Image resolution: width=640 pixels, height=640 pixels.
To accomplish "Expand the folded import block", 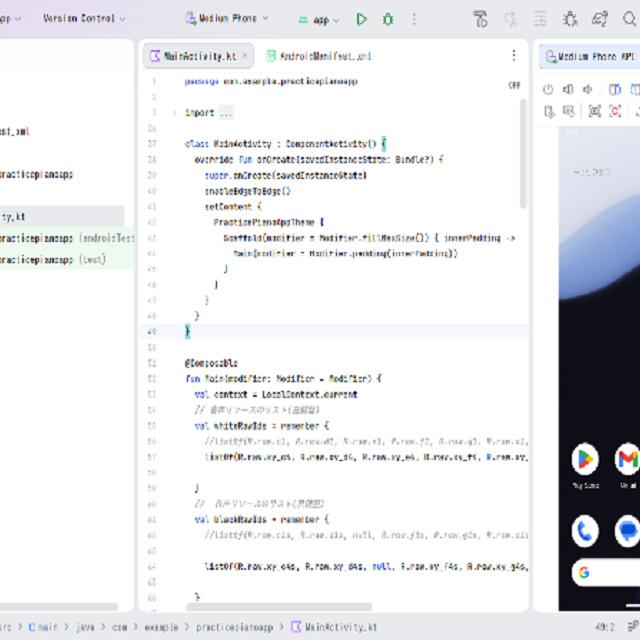I will 174,113.
